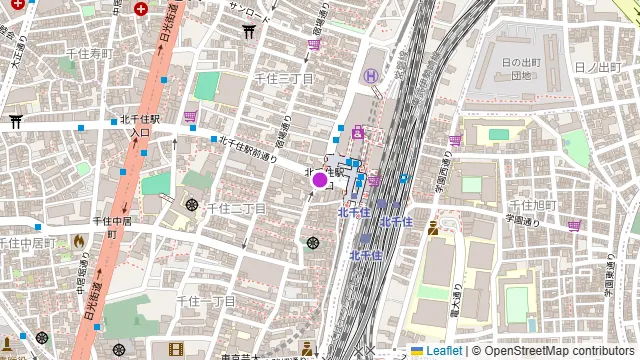
Task: Click bus stop square left of 北千住駅入口
Action: (x=114, y=122)
